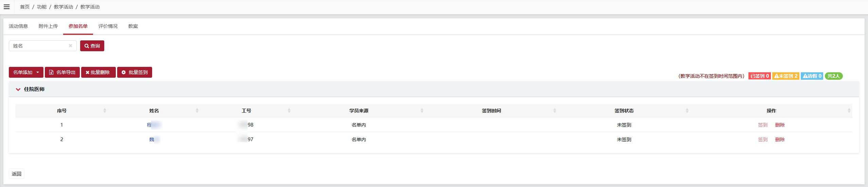Click the 返回 button
This screenshot has width=868, height=187.
pos(17,174)
